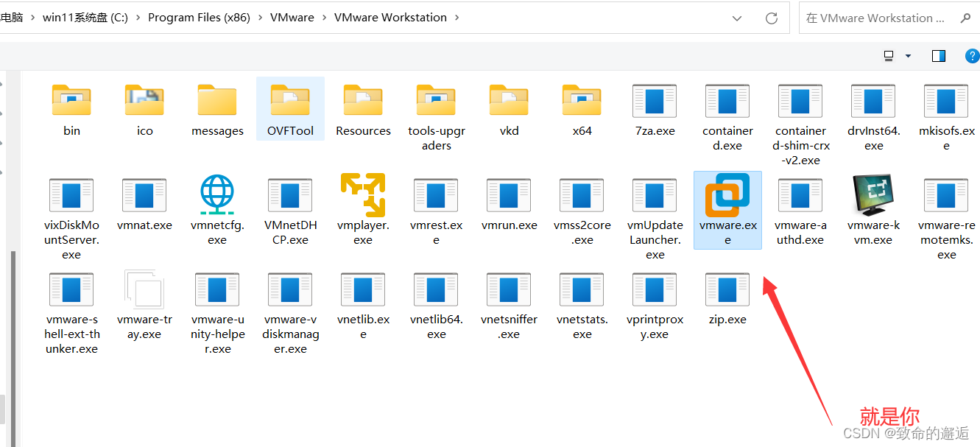Select vmware-unity-helper.exe file
This screenshot has height=447, width=980.
(217, 312)
